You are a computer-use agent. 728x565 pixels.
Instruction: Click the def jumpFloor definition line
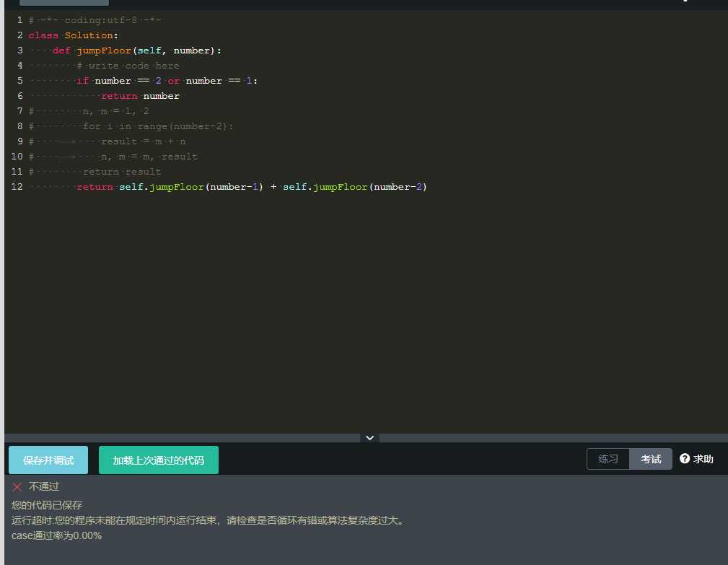pyautogui.click(x=137, y=50)
